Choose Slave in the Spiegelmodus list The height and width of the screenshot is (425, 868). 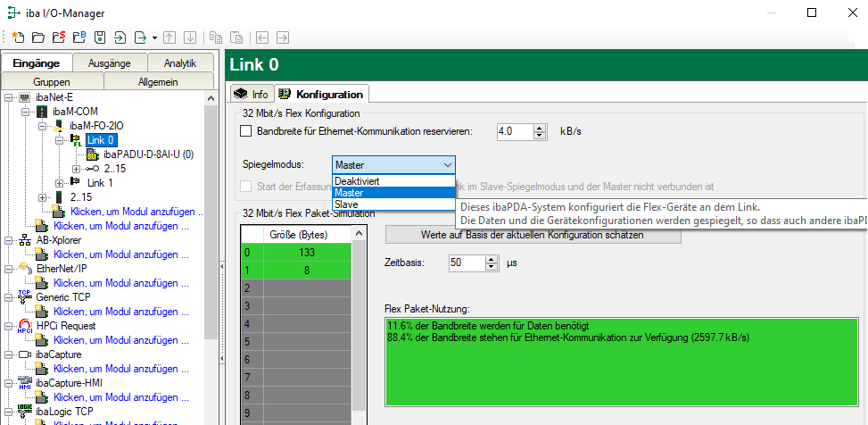(x=393, y=204)
